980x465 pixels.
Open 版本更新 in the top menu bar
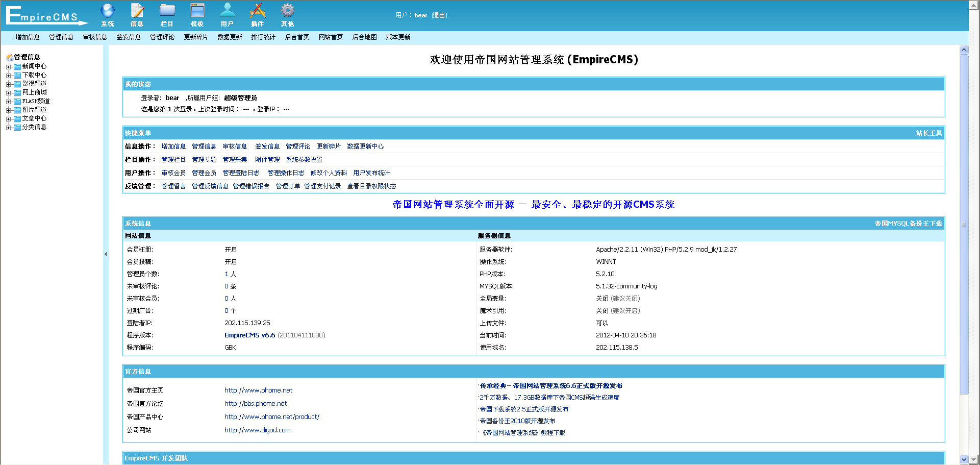point(398,37)
